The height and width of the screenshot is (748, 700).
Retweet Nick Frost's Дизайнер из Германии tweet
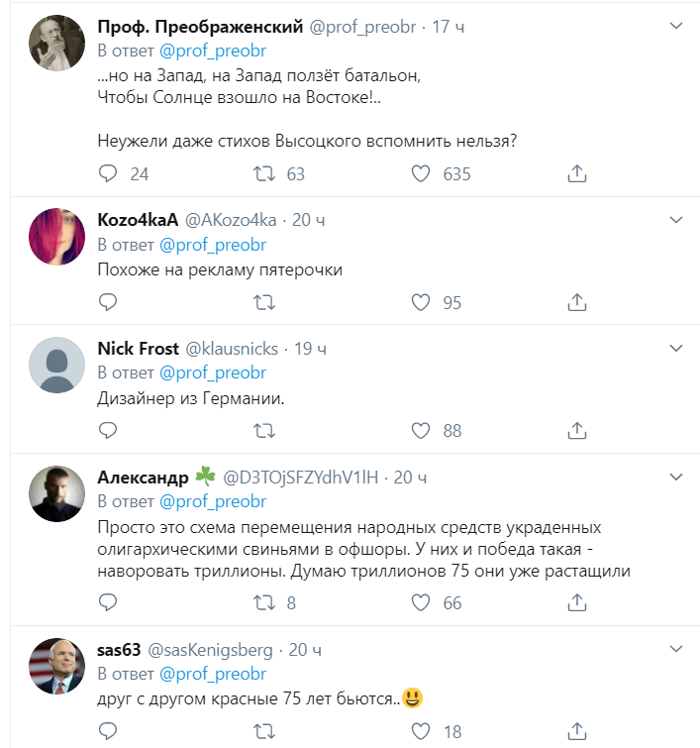click(x=264, y=430)
